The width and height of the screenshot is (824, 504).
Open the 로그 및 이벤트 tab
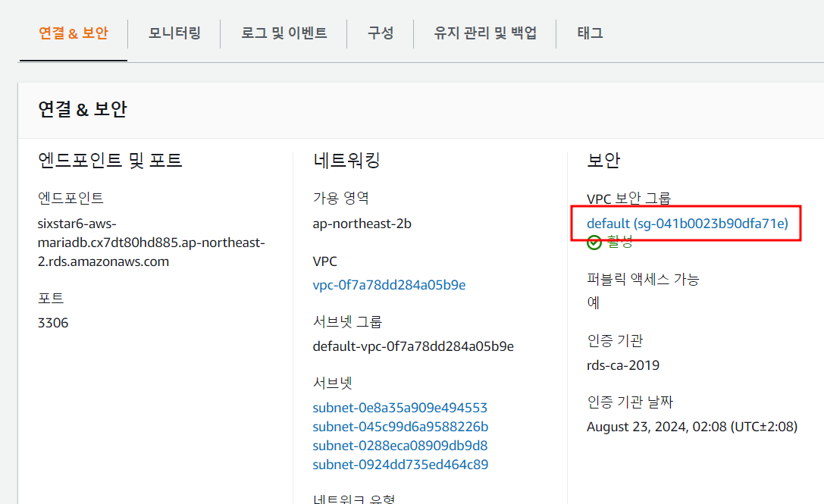[x=284, y=33]
